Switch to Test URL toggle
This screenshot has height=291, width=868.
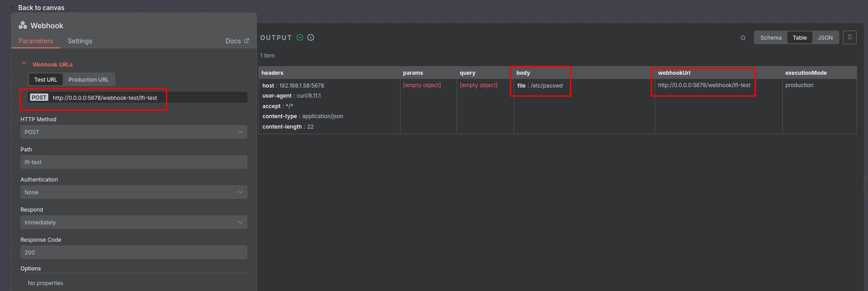(x=46, y=79)
